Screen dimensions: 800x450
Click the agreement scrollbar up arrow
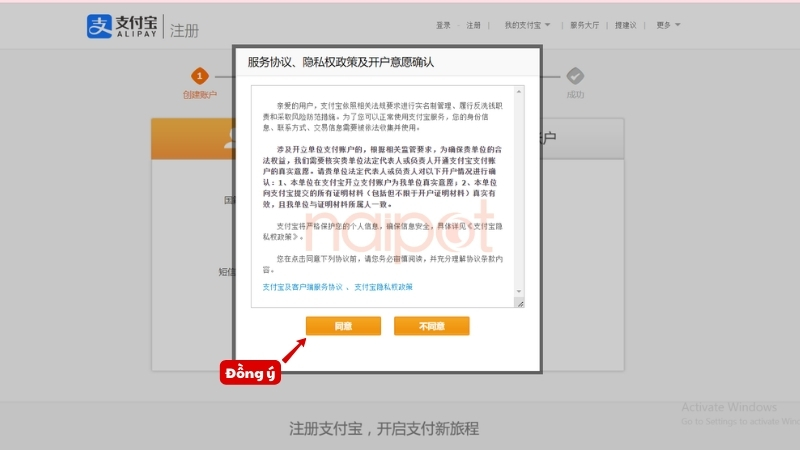click(x=519, y=93)
